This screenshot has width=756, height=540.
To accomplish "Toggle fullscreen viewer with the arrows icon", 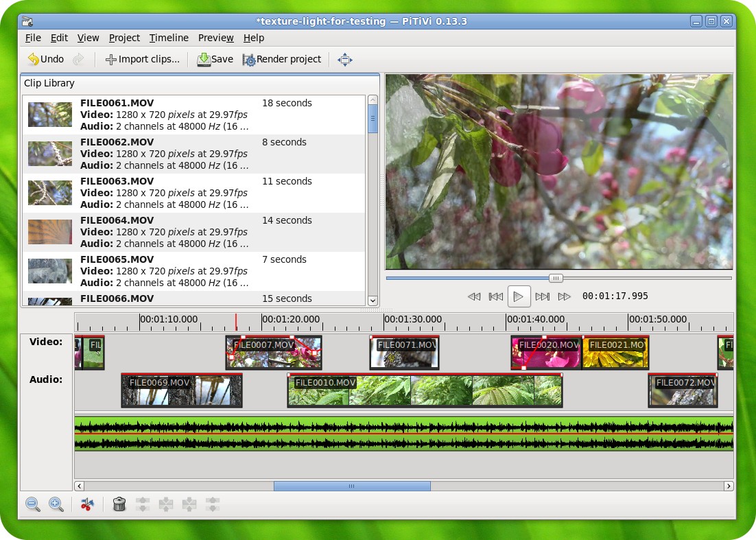I will pos(344,60).
